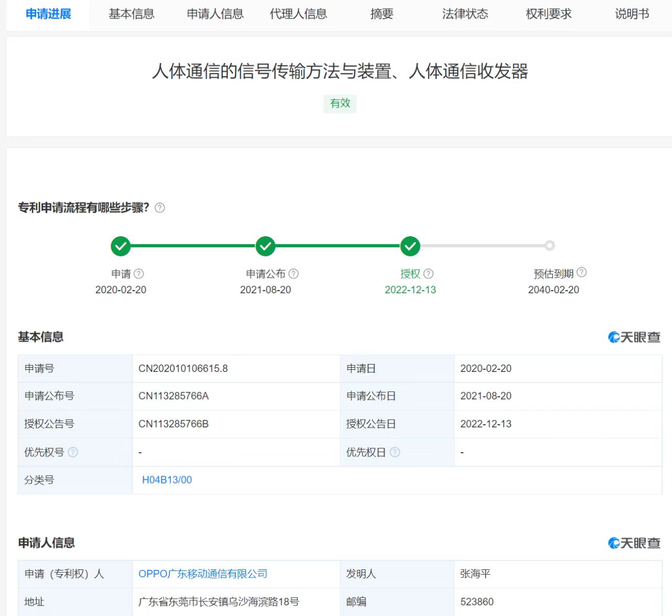Click inventor name 张海平
672x616 pixels.
point(475,574)
